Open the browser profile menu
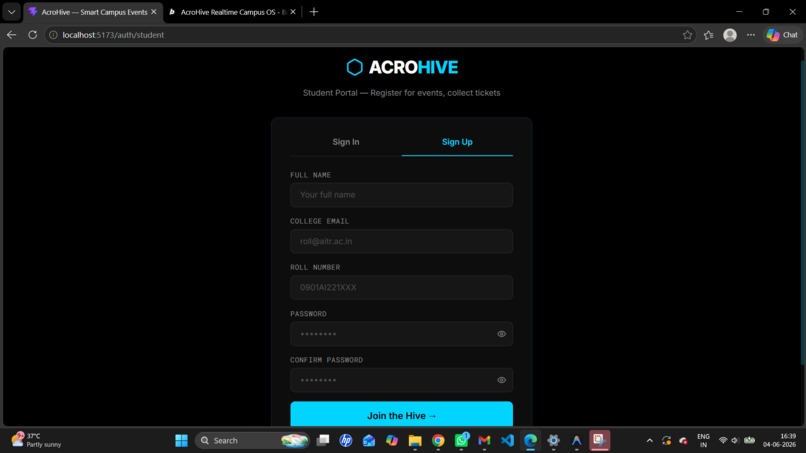Image resolution: width=806 pixels, height=453 pixels. point(730,35)
